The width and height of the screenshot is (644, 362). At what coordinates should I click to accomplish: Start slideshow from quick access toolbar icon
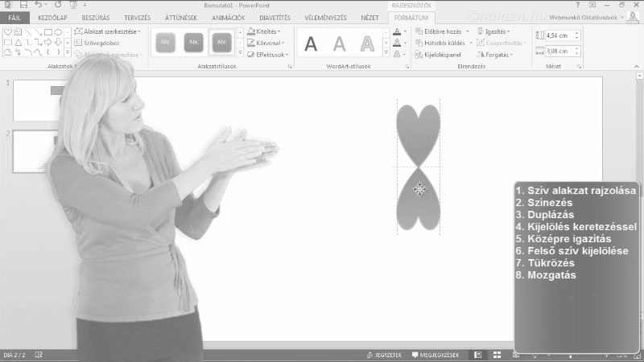tap(73, 5)
